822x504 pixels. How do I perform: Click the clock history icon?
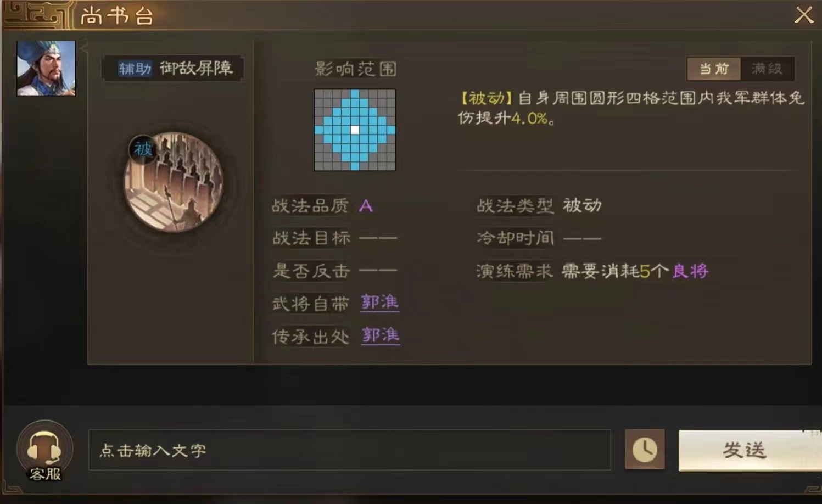(x=645, y=450)
